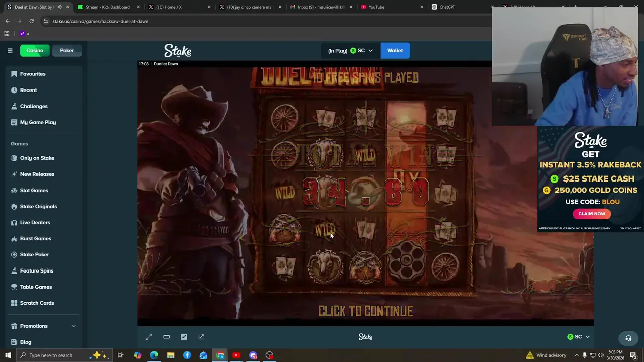Go to Only on Stake games

(37, 158)
